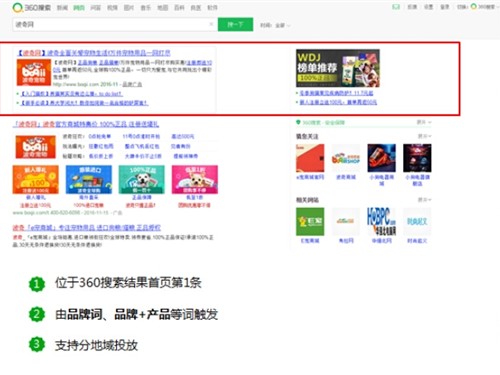Open the 【波奇网】 first ad title link
This screenshot has width=500, height=375.
coord(93,53)
